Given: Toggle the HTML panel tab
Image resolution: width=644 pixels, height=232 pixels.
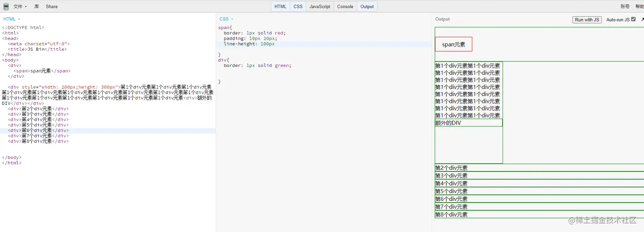Looking at the screenshot, I should click(280, 6).
